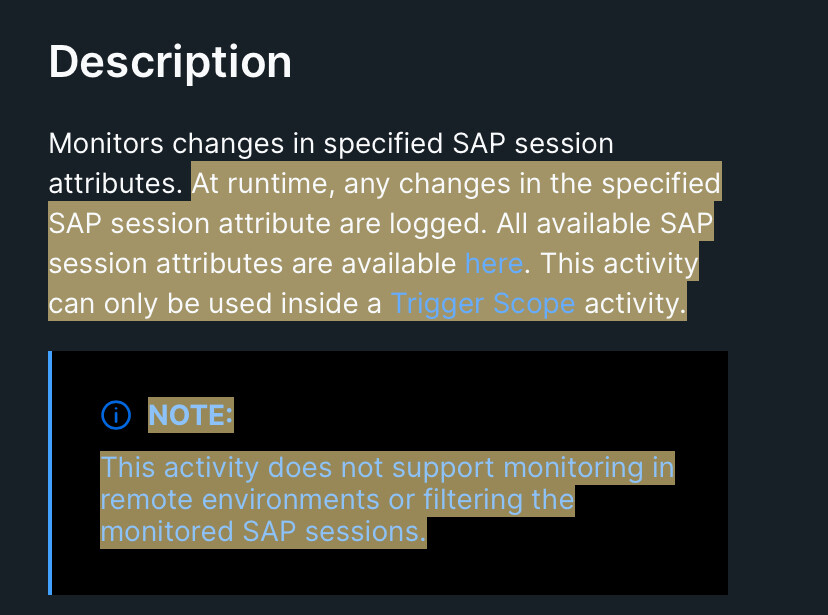Click the note line 'This activity does not support monitoring in'

pyautogui.click(x=388, y=468)
